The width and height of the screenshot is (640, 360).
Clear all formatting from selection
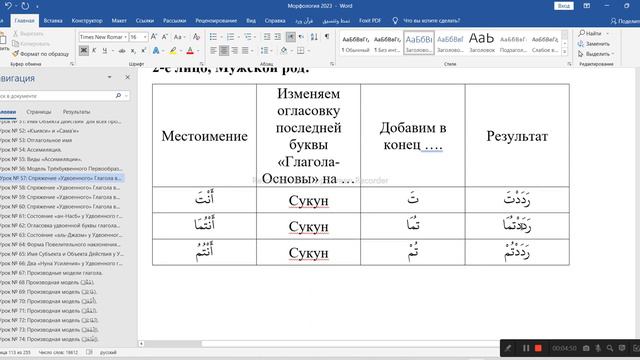point(196,37)
